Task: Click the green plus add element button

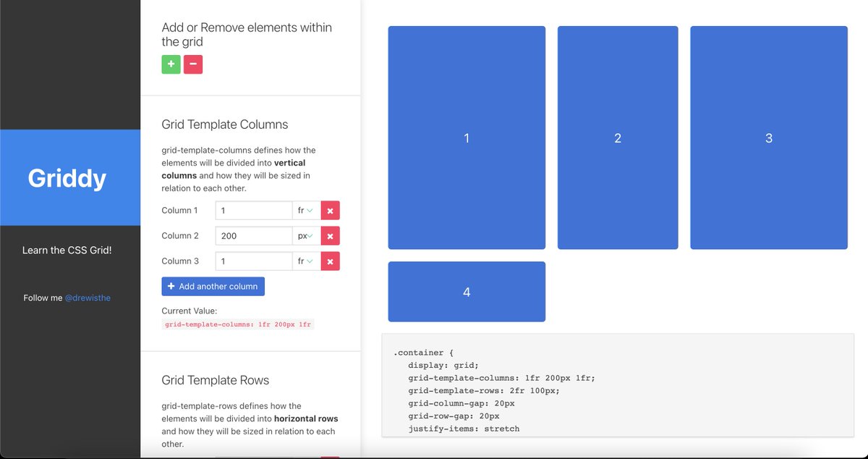Action: coord(171,64)
